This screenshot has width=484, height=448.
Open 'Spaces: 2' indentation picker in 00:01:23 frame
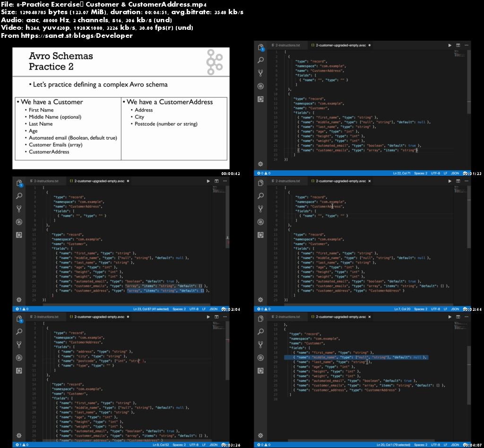coord(420,173)
